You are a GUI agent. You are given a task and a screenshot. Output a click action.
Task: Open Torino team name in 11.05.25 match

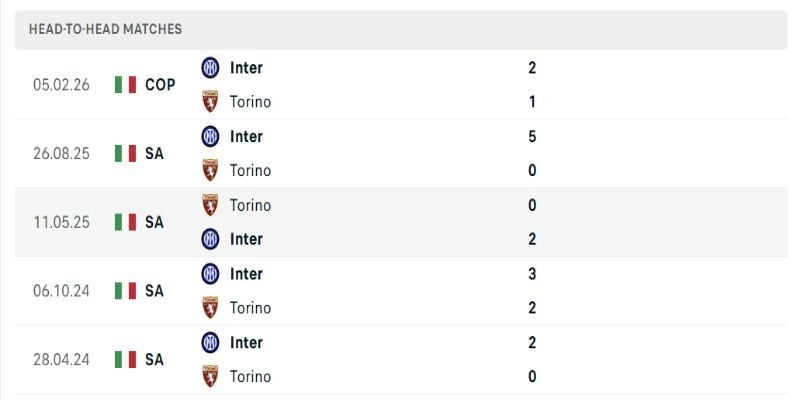(250, 205)
